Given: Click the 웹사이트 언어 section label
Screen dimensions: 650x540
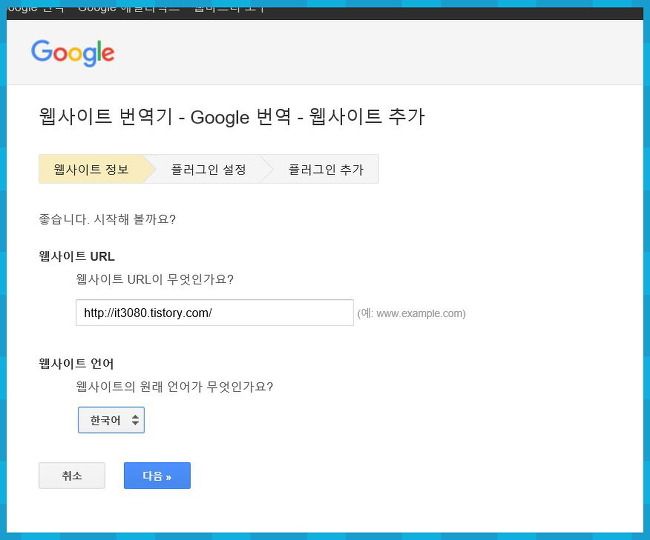Looking at the screenshot, I should [x=76, y=363].
